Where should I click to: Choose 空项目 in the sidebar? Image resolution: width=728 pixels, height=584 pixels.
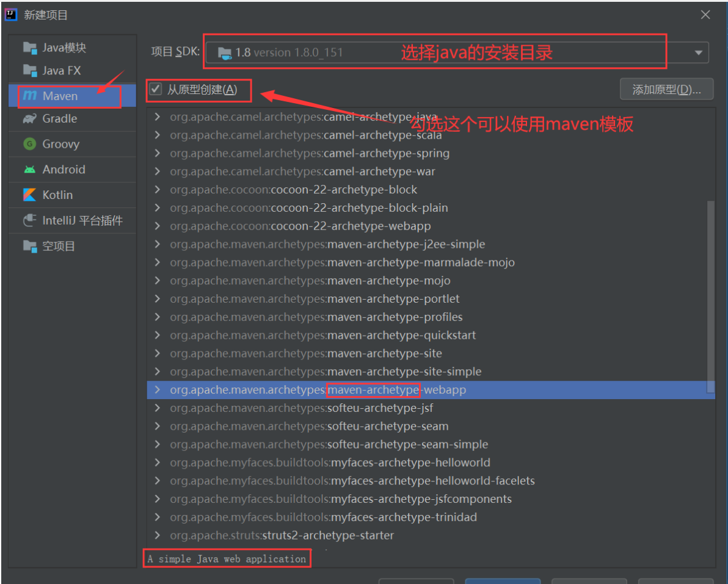73,246
